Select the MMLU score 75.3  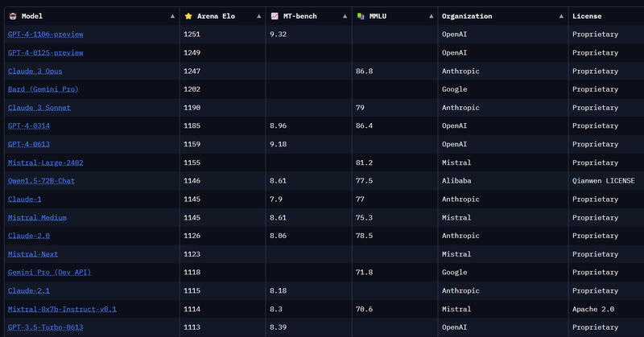pos(365,218)
